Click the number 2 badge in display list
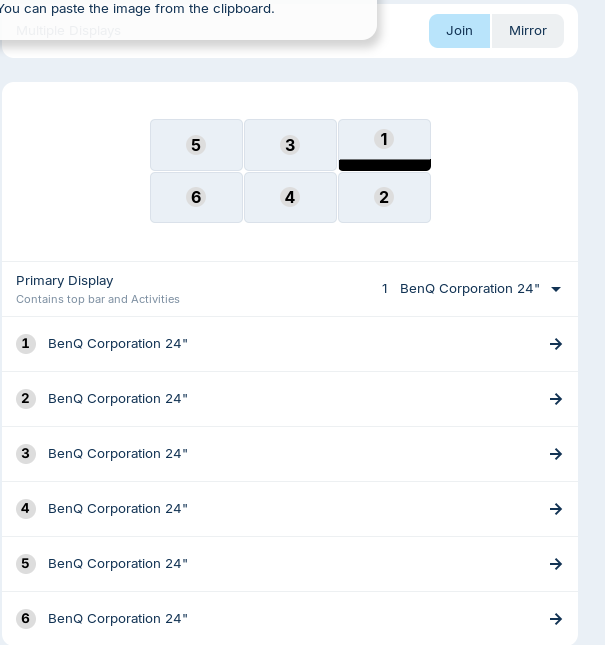The width and height of the screenshot is (605, 645). [26, 399]
